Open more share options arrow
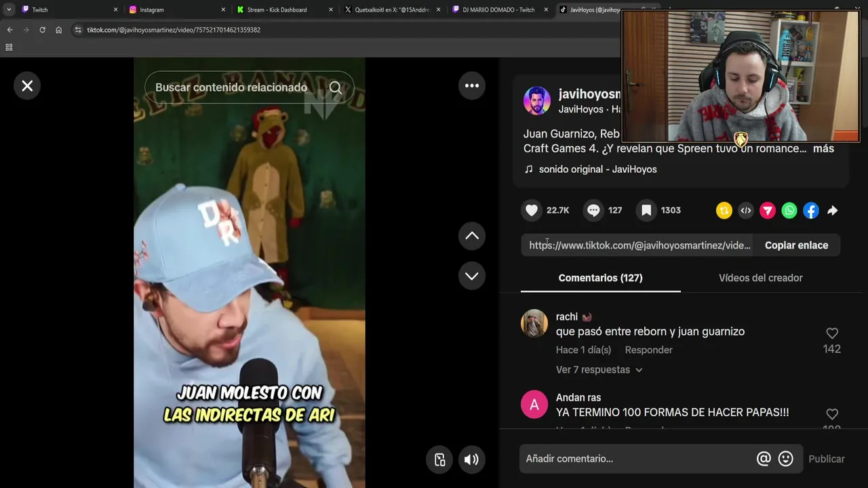 pos(833,210)
